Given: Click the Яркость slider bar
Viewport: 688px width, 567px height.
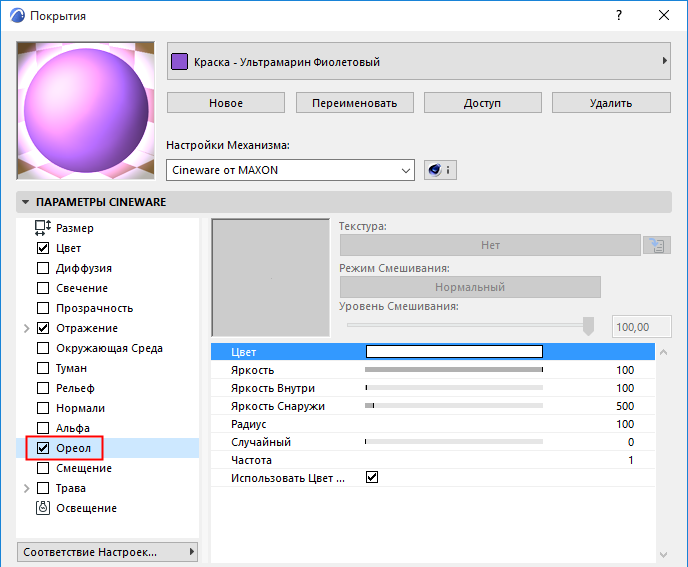Looking at the screenshot, I should pyautogui.click(x=454, y=370).
